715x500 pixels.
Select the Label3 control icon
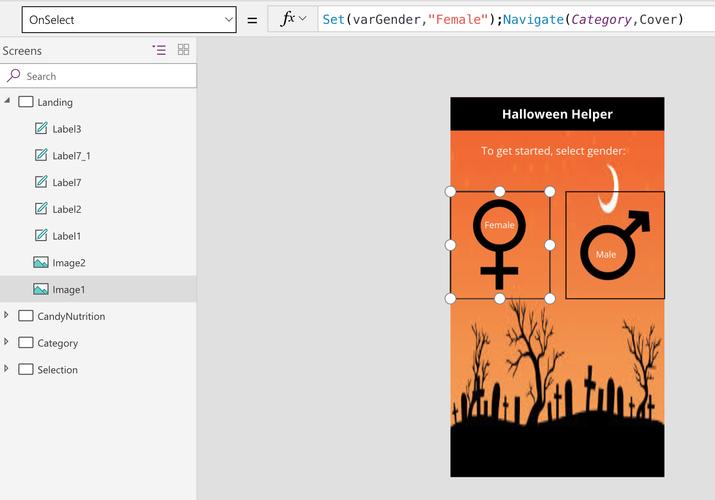pyautogui.click(x=41, y=129)
